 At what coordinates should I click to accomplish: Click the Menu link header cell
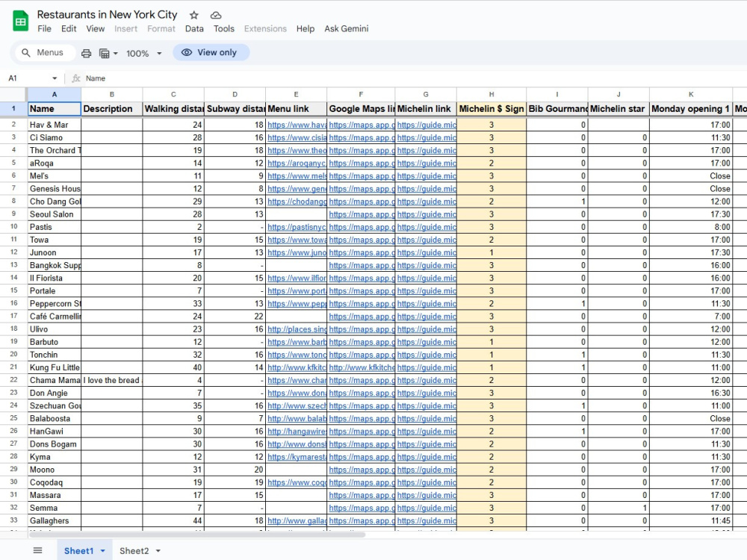pos(297,109)
